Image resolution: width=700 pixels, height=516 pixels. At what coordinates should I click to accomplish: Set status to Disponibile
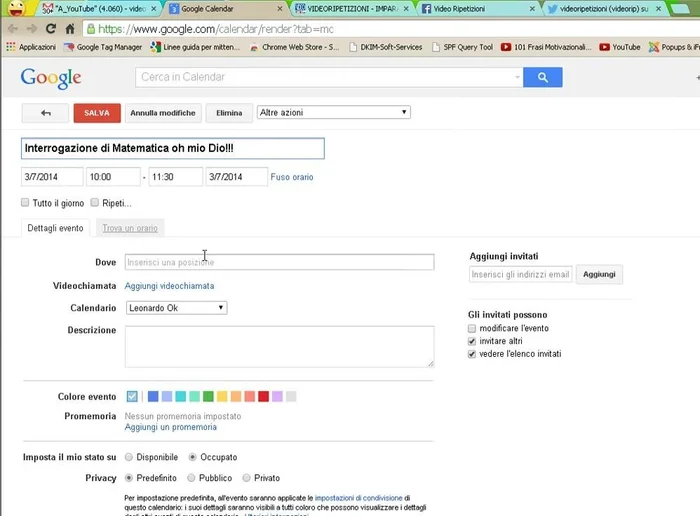(x=129, y=457)
